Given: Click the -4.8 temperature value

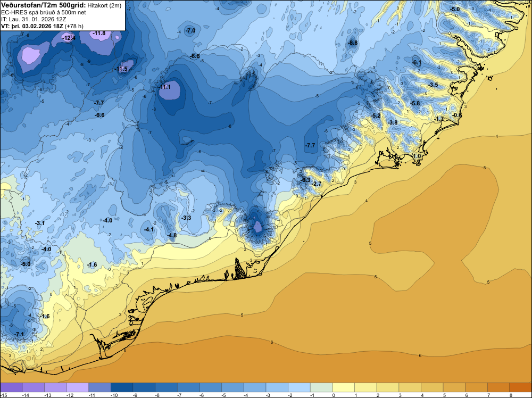Looking at the screenshot, I should click(x=172, y=236).
